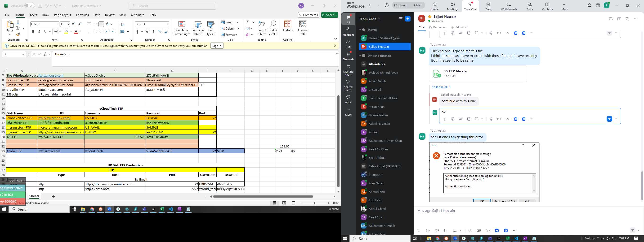Open the Name Box D8 dropdown
The image size is (644, 242).
(x=23, y=54)
